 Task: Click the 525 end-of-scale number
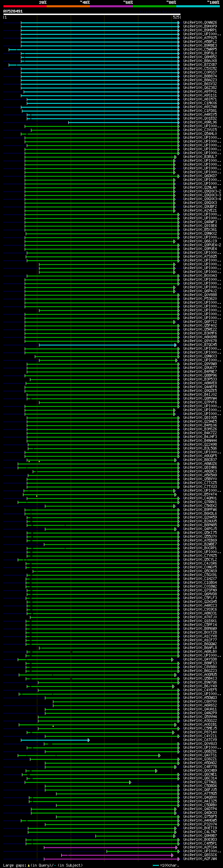(x=176, y=17)
